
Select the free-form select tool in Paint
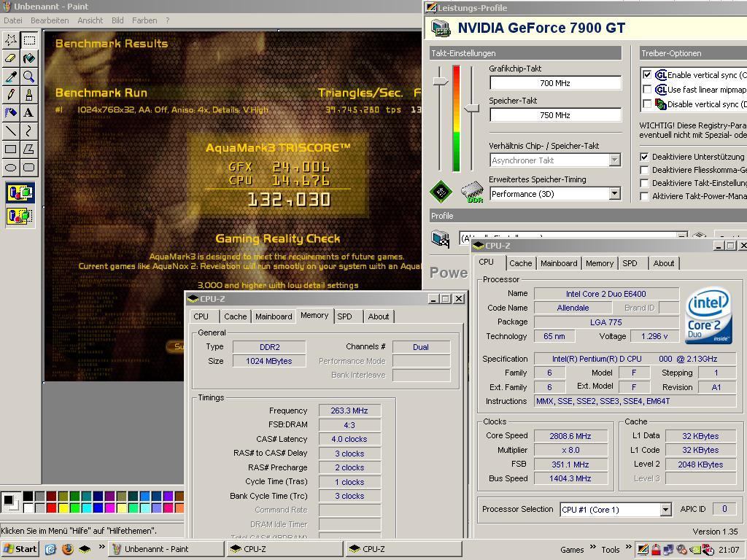click(11, 40)
